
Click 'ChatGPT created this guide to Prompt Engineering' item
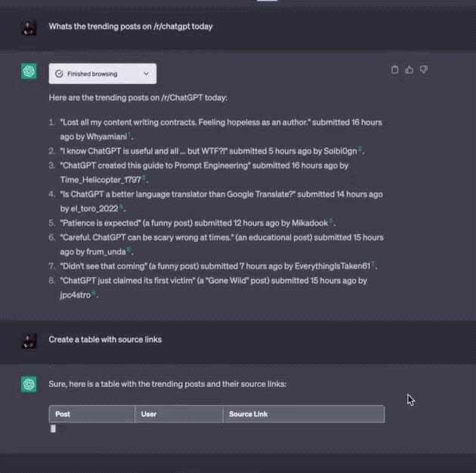coord(204,172)
